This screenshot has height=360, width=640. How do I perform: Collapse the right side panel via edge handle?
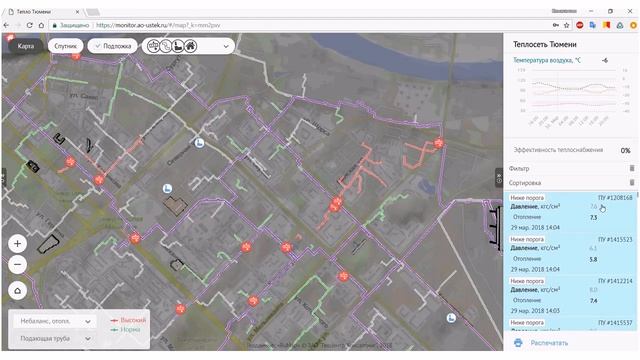(x=499, y=178)
